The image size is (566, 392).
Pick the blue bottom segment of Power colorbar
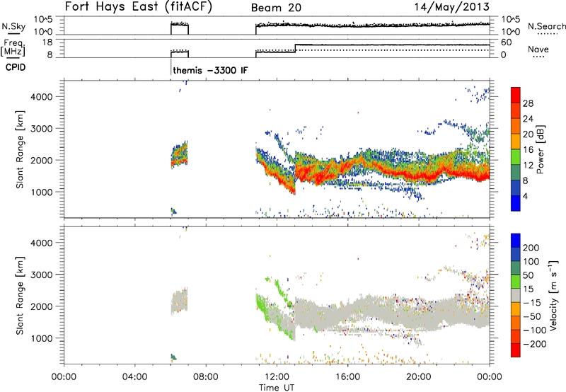point(516,203)
